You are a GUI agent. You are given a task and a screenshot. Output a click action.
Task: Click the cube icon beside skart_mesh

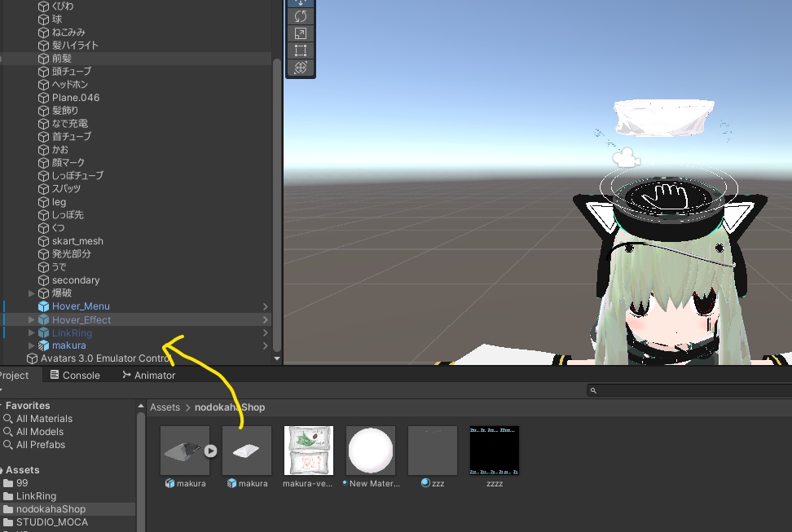(x=43, y=241)
